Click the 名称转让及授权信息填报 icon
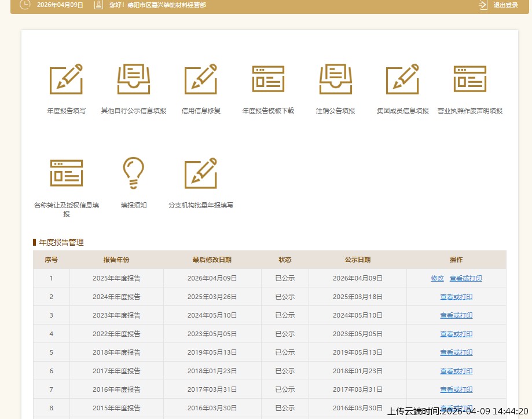This screenshot has height=419, width=532. pos(66,173)
